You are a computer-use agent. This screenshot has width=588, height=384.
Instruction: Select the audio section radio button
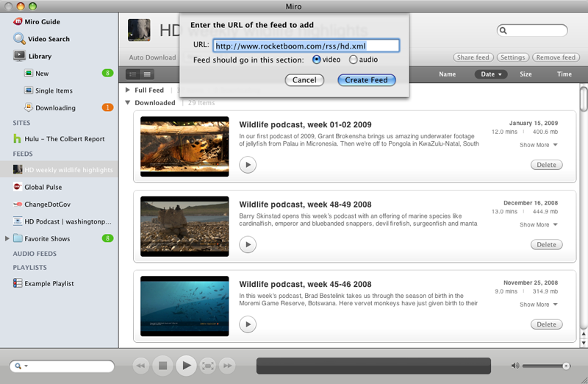pyautogui.click(x=354, y=60)
